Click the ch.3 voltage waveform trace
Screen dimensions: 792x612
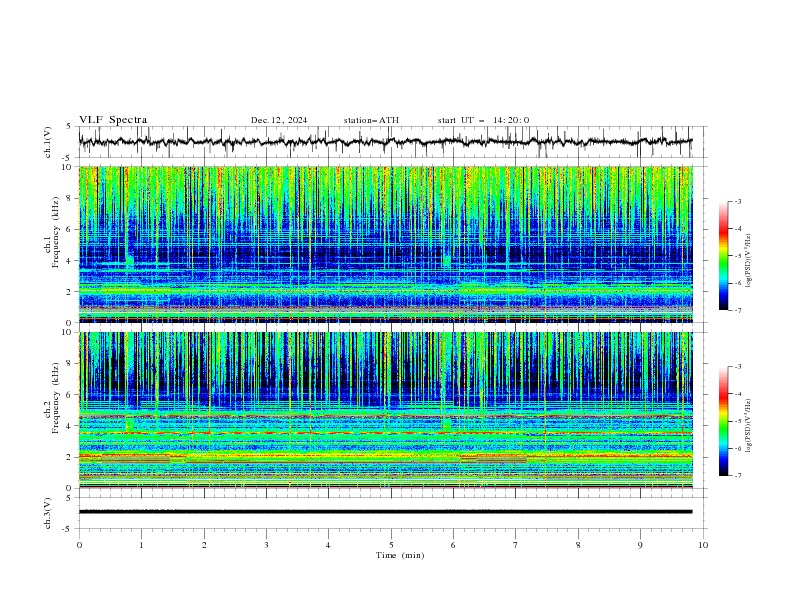386,512
